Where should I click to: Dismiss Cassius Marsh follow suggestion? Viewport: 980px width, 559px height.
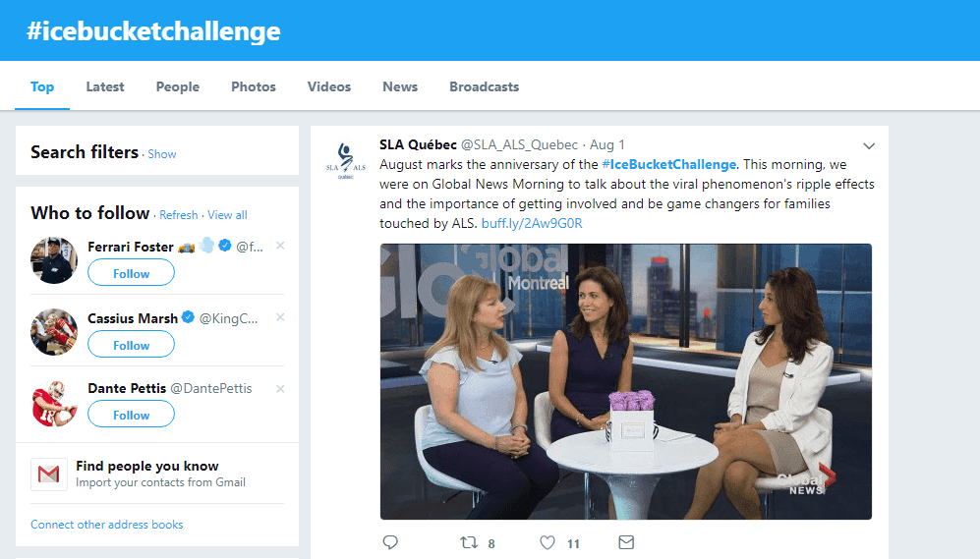[x=280, y=317]
